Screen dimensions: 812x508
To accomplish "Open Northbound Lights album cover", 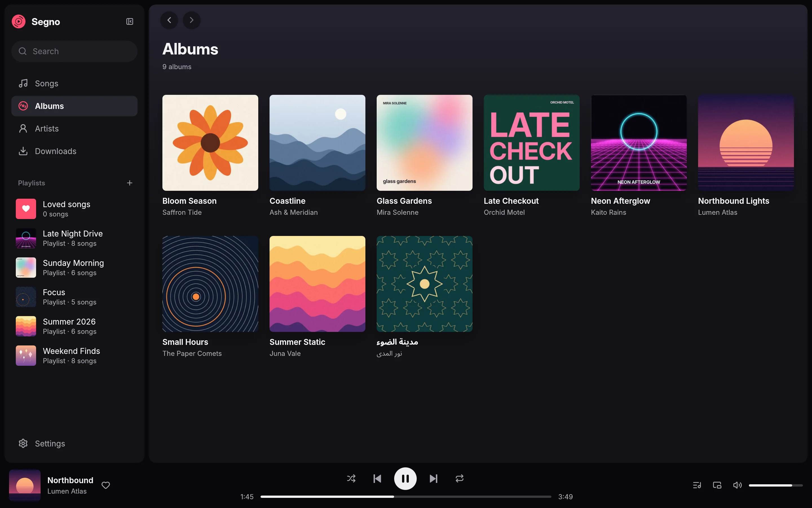I will click(x=746, y=143).
